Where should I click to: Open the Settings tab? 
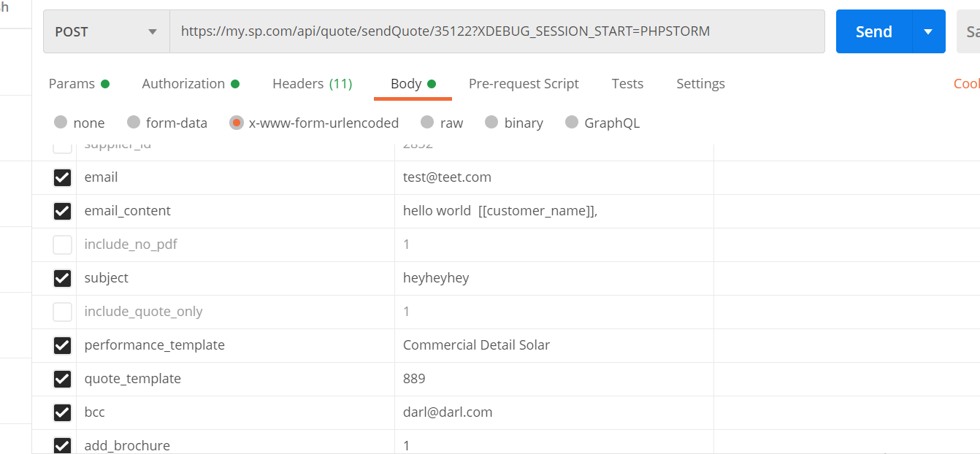coord(700,84)
